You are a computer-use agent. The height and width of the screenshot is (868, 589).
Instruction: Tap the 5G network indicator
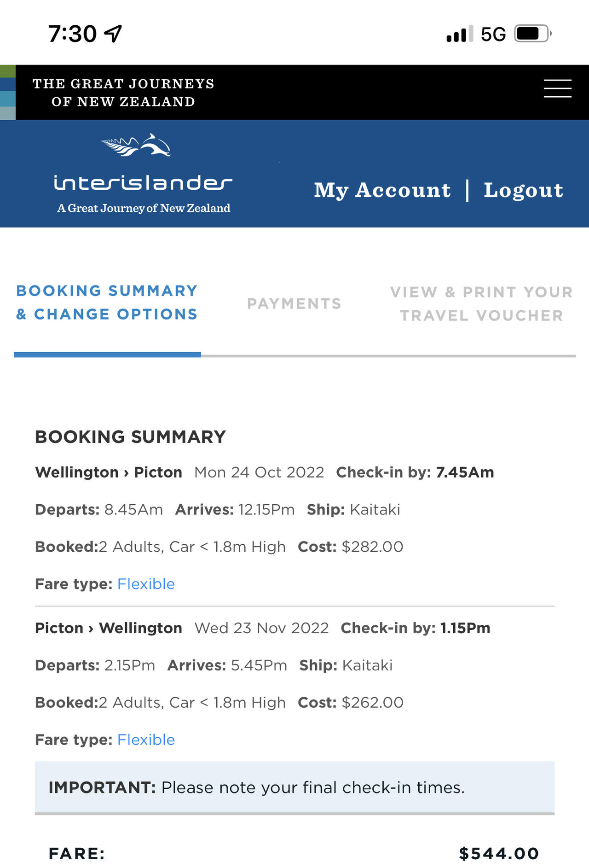point(493,34)
